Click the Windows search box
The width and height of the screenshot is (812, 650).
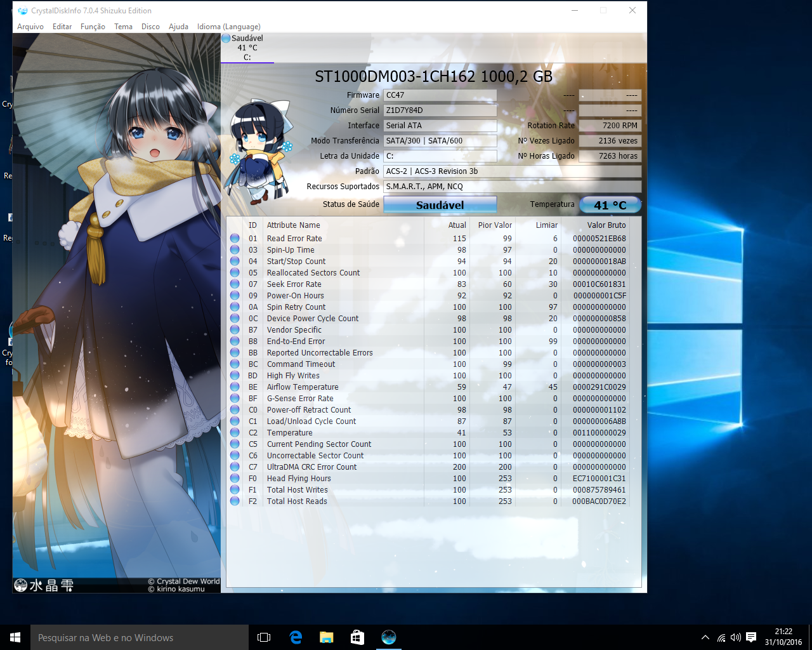[140, 637]
